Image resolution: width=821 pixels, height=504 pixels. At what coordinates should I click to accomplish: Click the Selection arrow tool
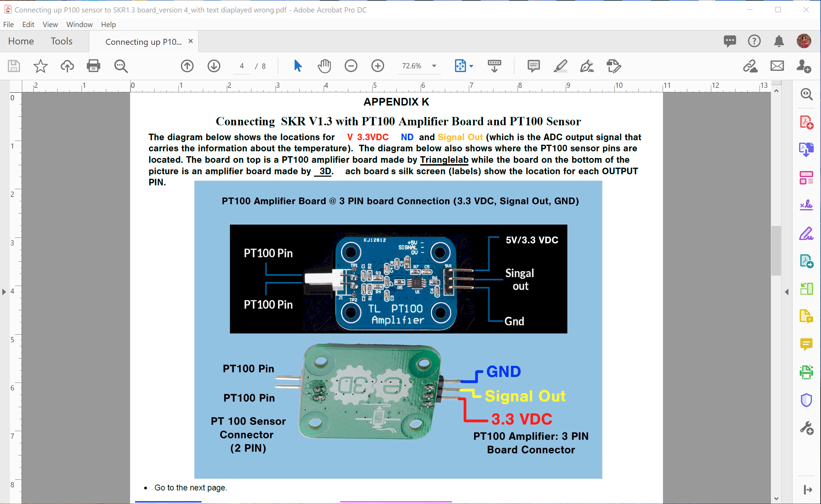click(298, 66)
